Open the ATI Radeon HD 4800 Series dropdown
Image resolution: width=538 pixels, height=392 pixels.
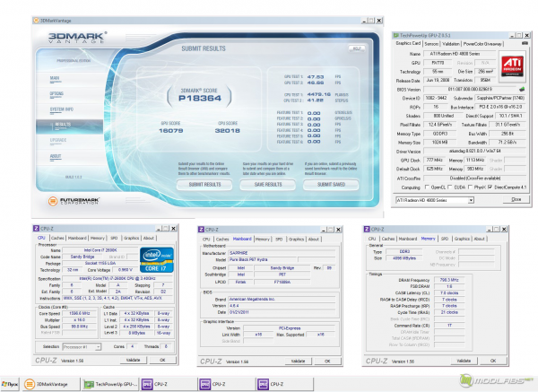(x=471, y=200)
